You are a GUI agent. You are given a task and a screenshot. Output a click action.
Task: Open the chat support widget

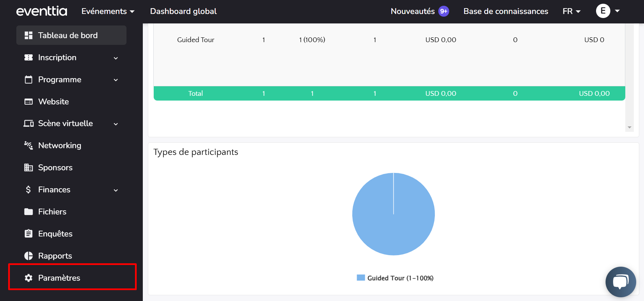coord(621,282)
